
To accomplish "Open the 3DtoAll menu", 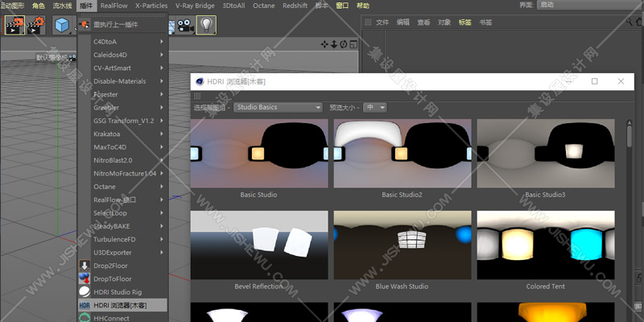I will 233,6.
